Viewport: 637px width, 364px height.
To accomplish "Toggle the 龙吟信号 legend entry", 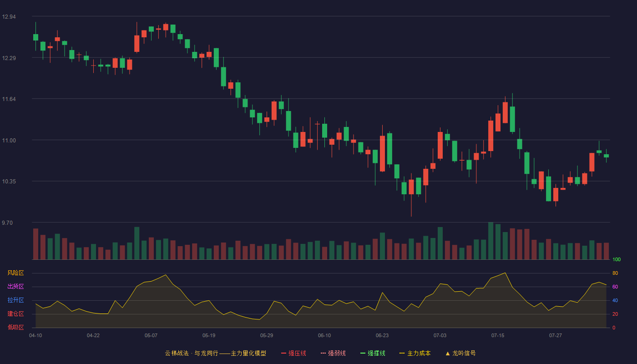I will [460, 353].
